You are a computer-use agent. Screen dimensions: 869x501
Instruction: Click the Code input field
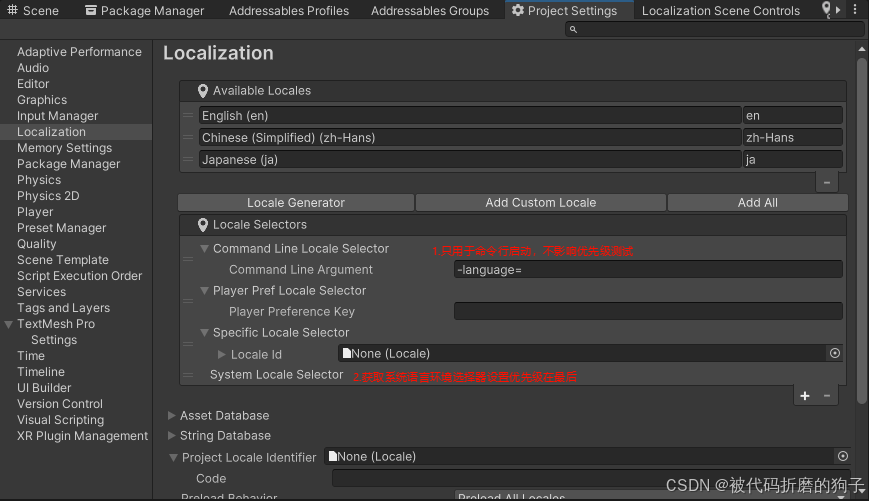pos(589,478)
